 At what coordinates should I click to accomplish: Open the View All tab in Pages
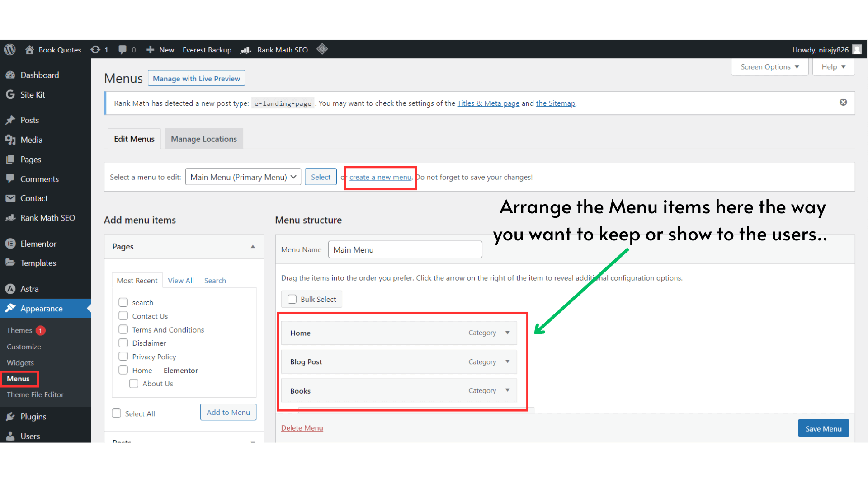coord(181,280)
